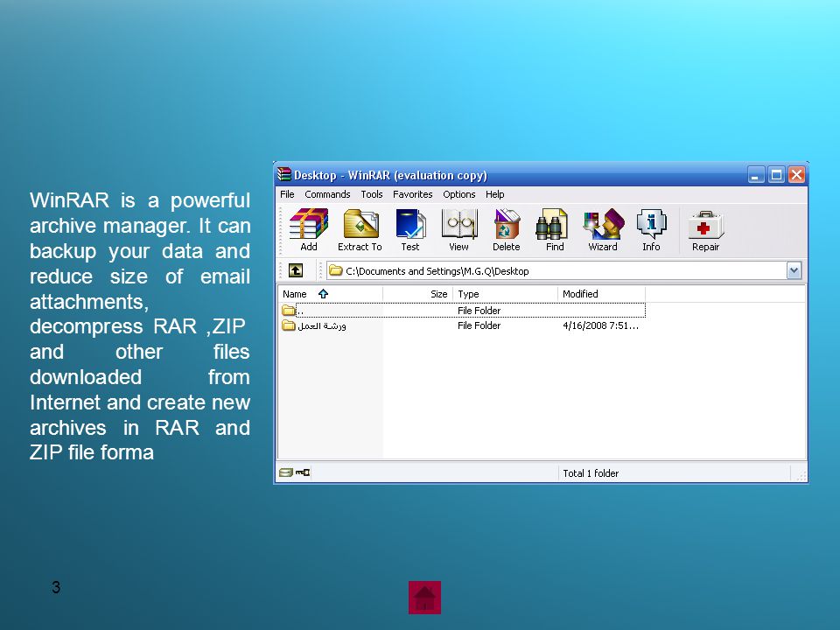This screenshot has width=840, height=630.
Task: Sort by the Name column header
Action: 330,294
